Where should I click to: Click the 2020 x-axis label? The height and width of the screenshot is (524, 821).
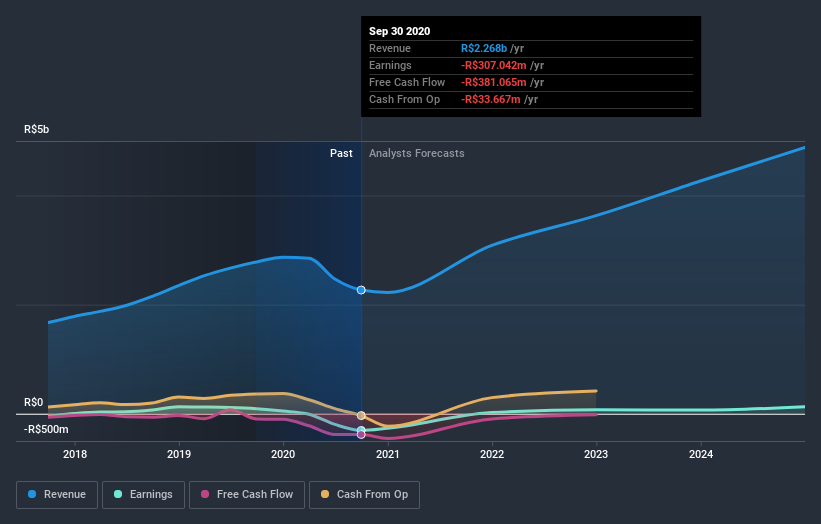(283, 454)
